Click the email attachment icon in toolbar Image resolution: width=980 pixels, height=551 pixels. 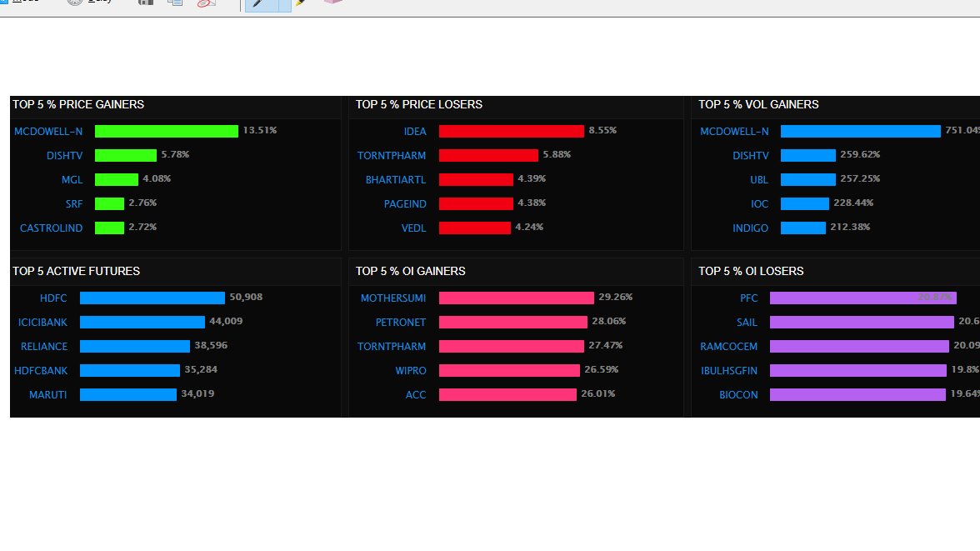pyautogui.click(x=207, y=3)
